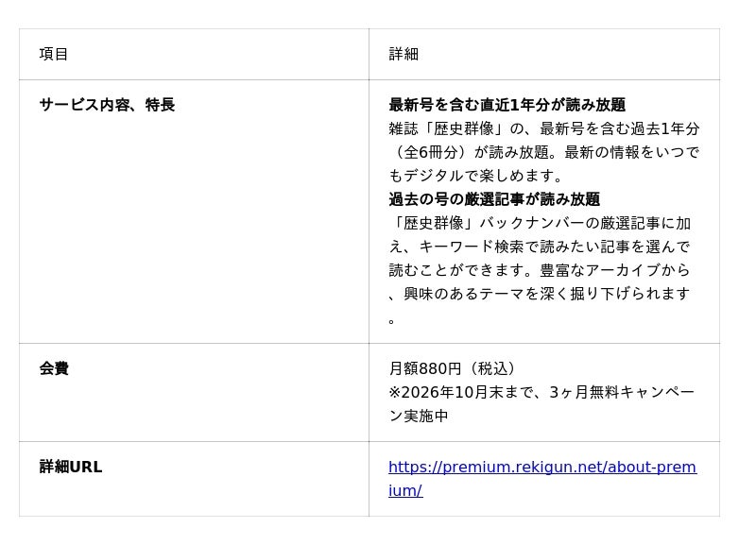
Task: Click the paragraph starting 「歴史群像」バックナンバー
Action: point(540,271)
